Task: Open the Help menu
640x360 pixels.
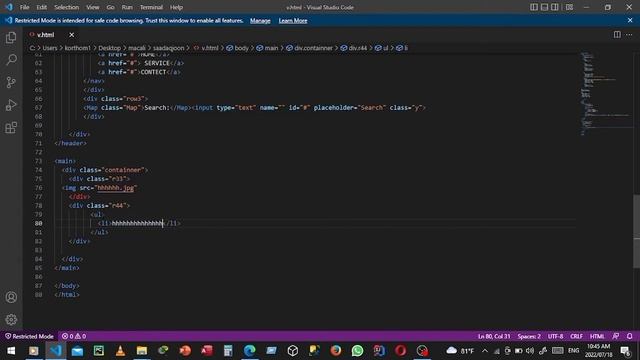Action: coord(176,7)
